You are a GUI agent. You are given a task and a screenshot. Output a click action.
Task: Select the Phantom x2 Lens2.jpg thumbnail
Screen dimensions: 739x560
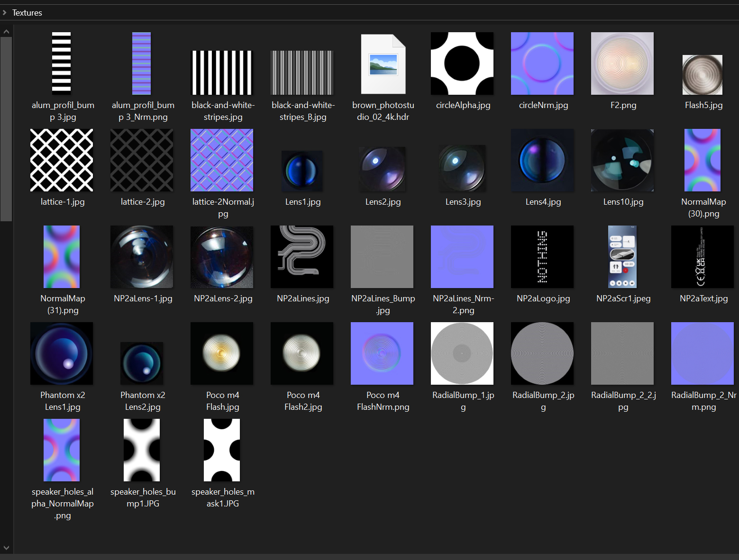(142, 363)
